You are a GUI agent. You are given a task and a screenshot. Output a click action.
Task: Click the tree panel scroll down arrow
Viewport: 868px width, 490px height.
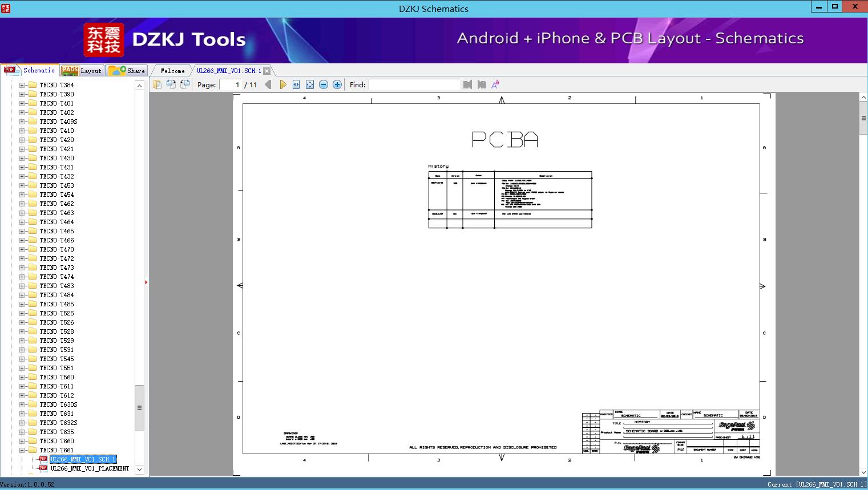[x=139, y=470]
